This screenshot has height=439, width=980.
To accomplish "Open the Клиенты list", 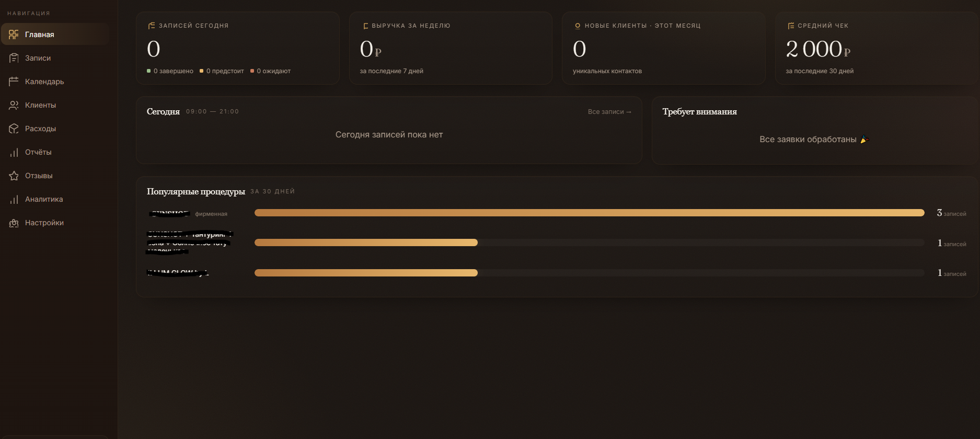I will coord(55,105).
